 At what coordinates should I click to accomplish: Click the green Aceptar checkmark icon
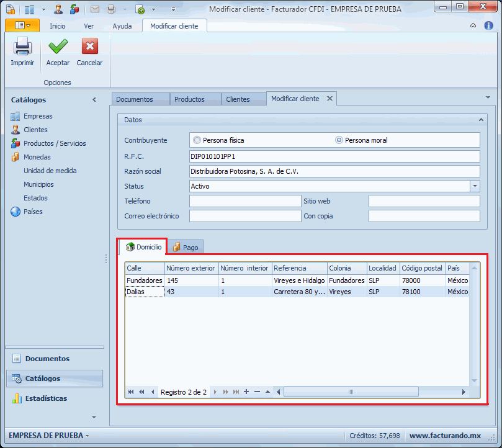click(x=58, y=48)
